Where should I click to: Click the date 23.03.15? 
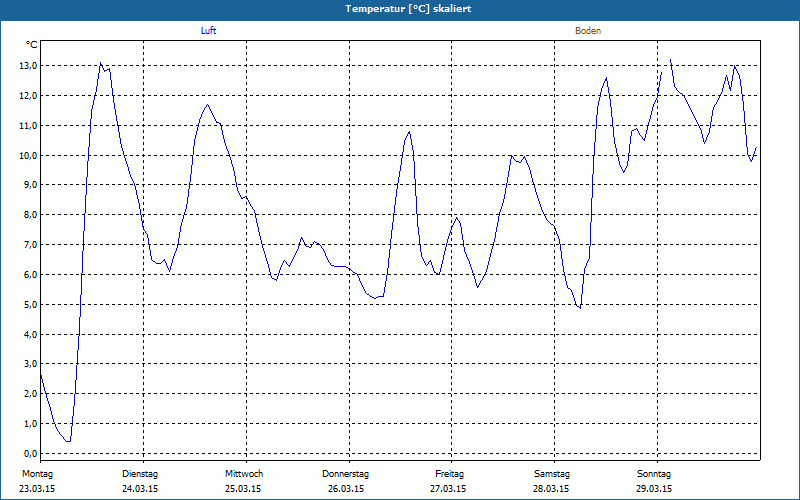point(37,489)
